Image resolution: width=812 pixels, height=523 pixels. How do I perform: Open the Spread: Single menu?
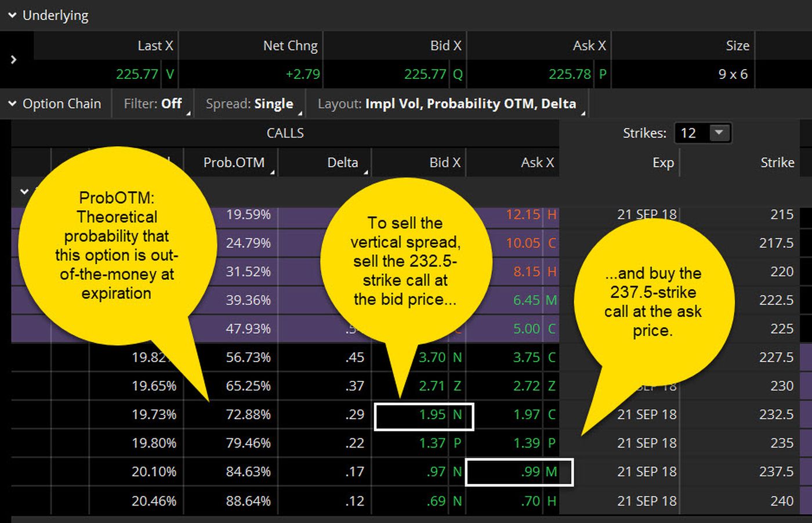coord(250,103)
